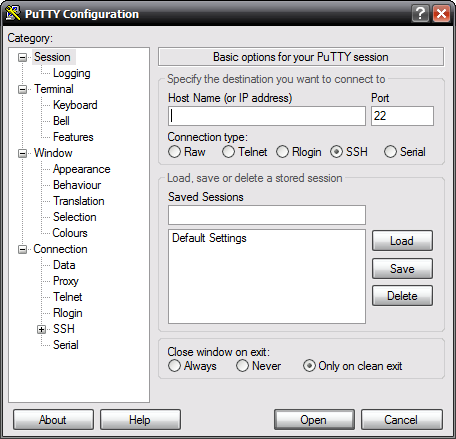Image resolution: width=456 pixels, height=439 pixels.
Task: Collapse the Connection tree node
Action: (x=22, y=249)
